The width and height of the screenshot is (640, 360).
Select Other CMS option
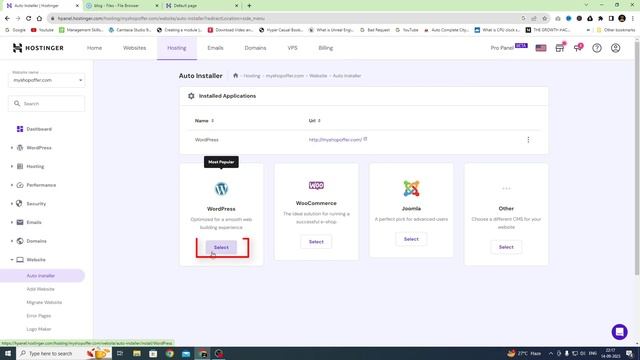pos(506,247)
